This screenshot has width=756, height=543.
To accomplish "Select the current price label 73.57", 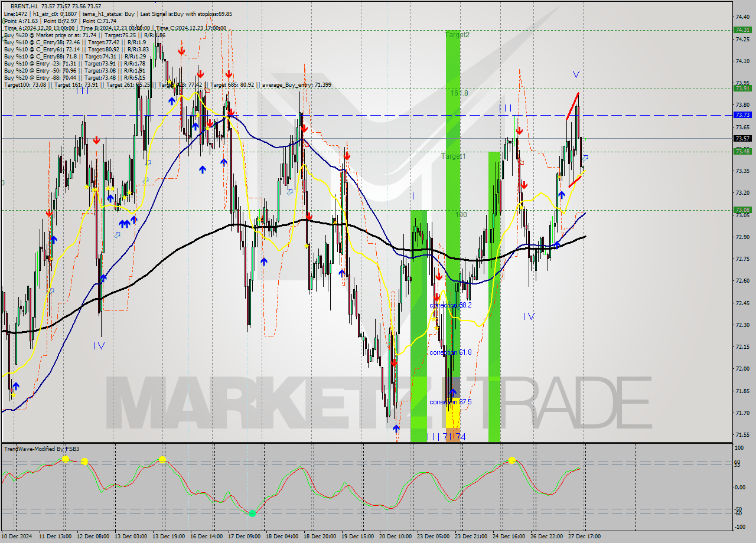I will coord(742,139).
